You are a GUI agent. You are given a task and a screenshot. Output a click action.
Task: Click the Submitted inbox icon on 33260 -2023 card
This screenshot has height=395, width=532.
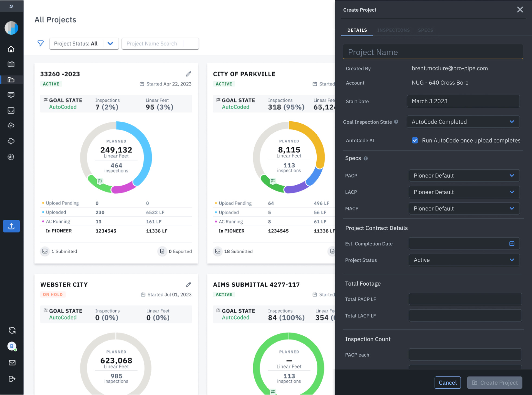click(x=45, y=251)
